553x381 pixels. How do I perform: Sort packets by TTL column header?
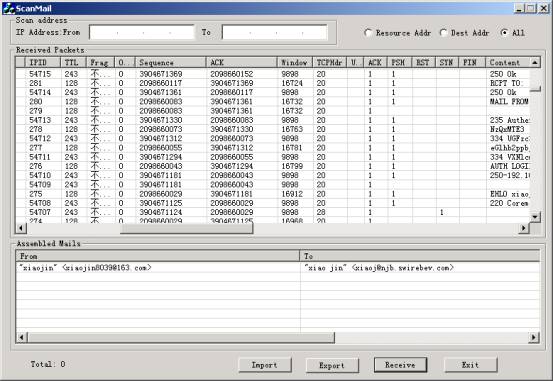[x=74, y=62]
